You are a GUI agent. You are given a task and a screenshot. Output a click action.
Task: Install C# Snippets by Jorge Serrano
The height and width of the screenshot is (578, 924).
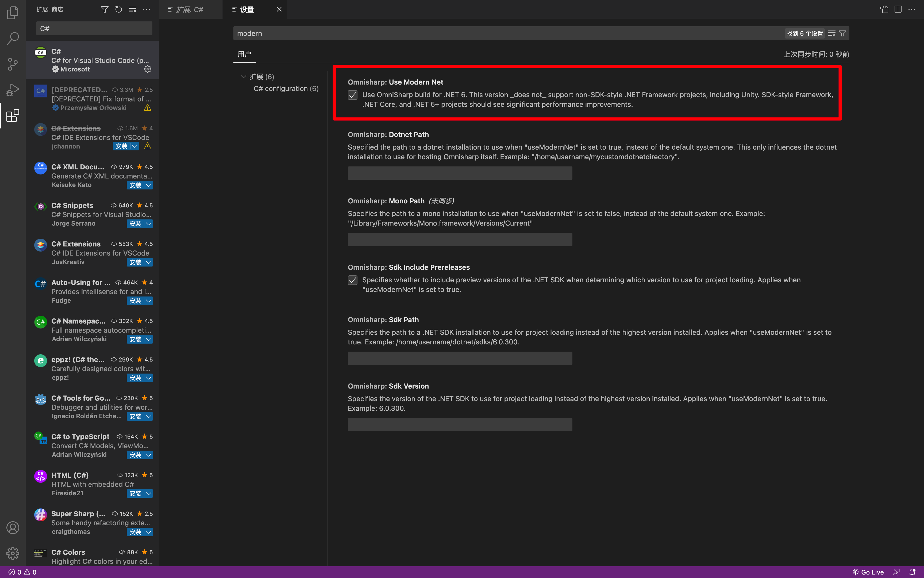click(135, 224)
